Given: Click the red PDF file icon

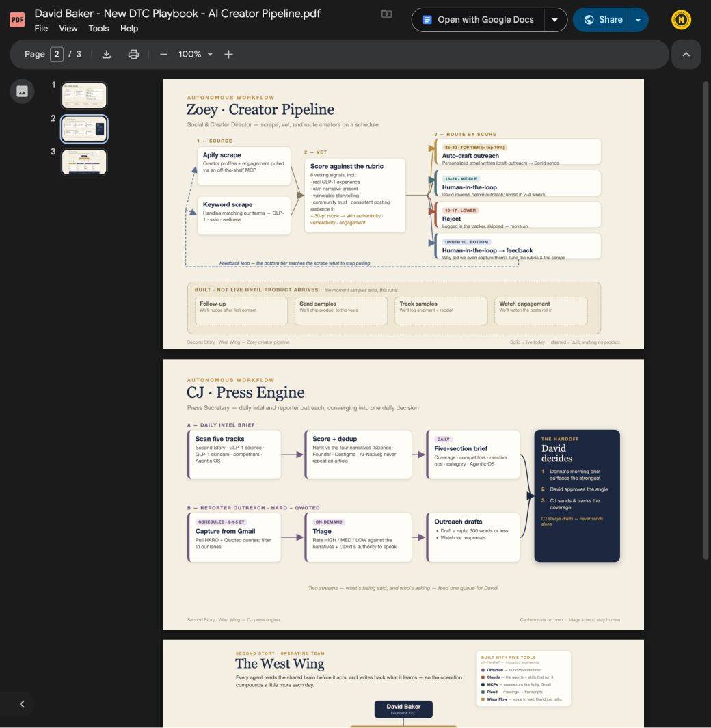Looking at the screenshot, I should 17,20.
